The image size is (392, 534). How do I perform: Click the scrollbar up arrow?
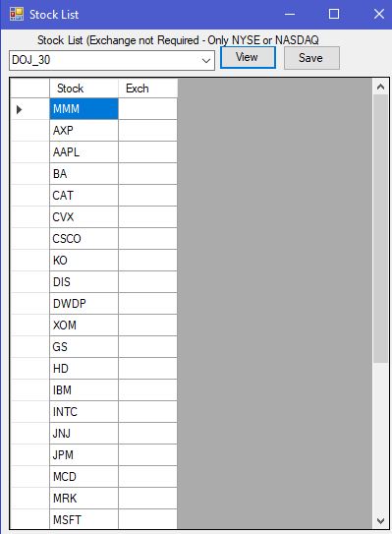coord(380,87)
